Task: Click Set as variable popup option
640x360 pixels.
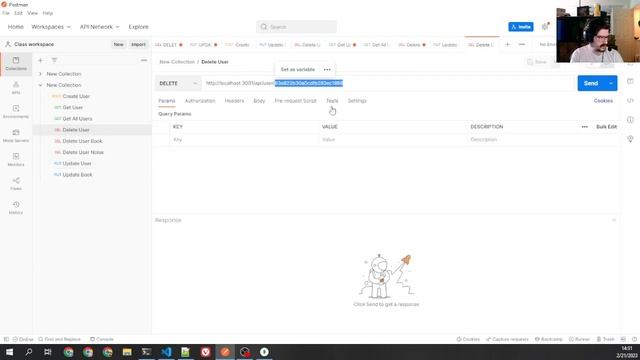Action: [x=298, y=69]
